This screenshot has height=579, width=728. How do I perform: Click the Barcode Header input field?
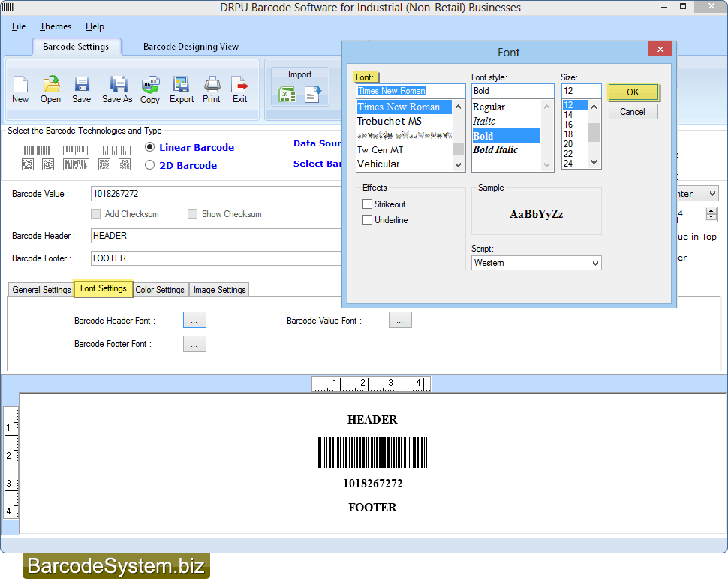coord(216,236)
